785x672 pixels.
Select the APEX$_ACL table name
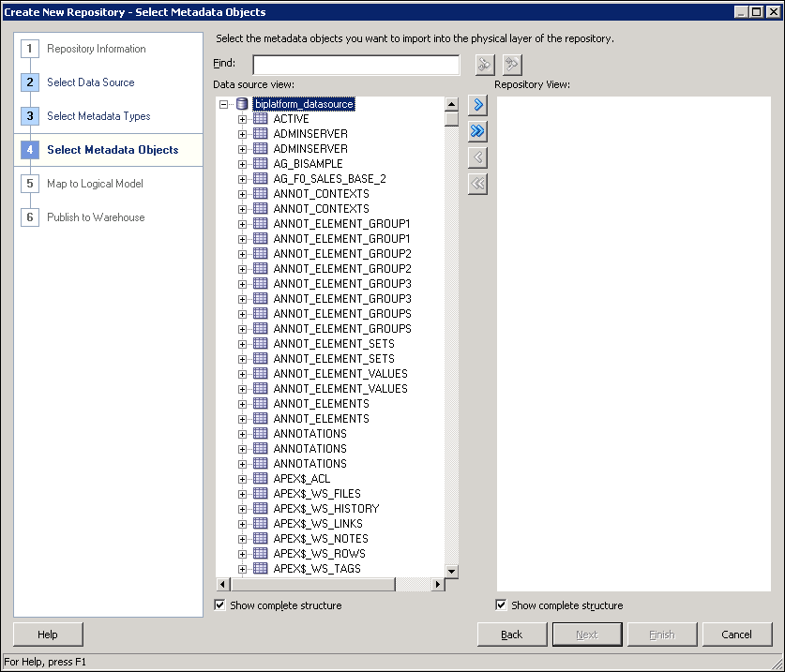point(301,479)
